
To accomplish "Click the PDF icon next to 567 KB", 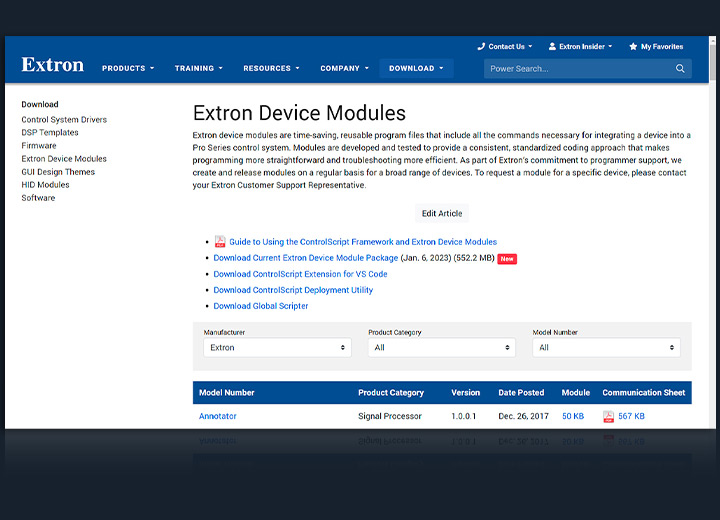I will pyautogui.click(x=608, y=416).
